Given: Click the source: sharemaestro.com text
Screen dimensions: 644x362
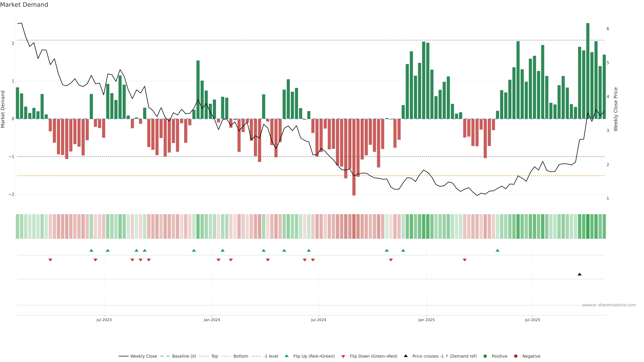Looking at the screenshot, I should (x=609, y=305).
